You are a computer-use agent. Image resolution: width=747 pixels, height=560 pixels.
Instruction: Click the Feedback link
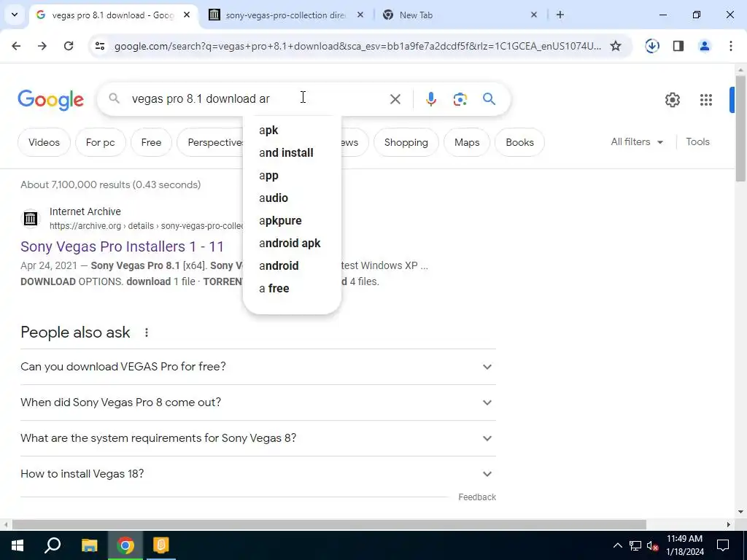point(477,497)
